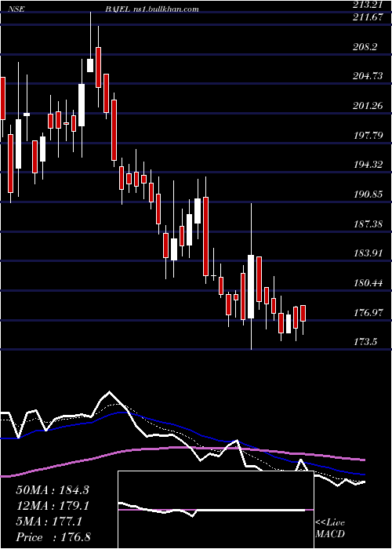
Task: Click the <<Live MACD label
Action: pyautogui.click(x=330, y=528)
